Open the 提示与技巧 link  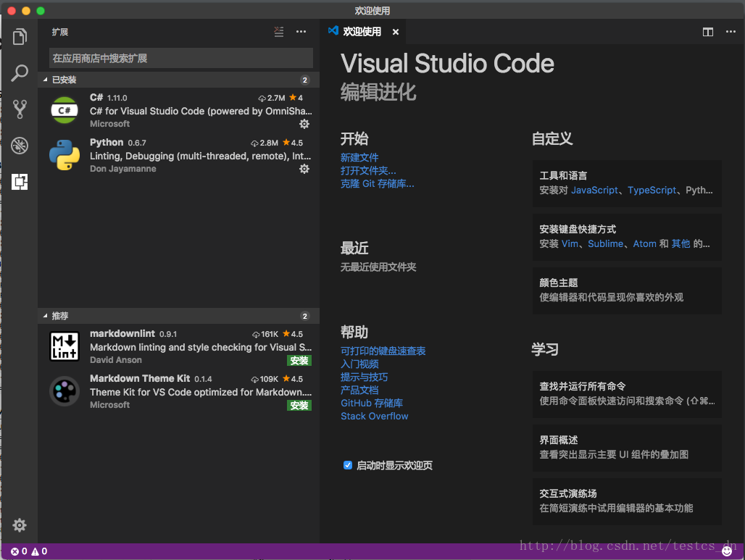point(364,377)
